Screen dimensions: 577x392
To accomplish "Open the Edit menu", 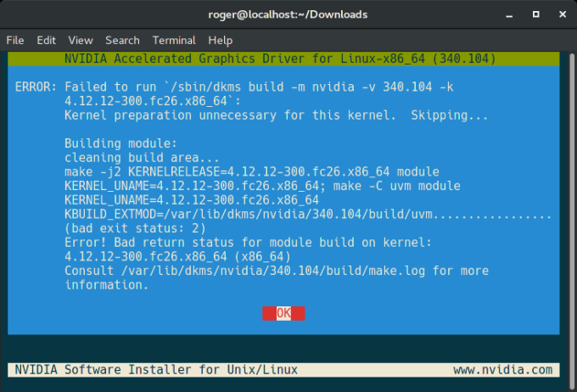I will coord(46,40).
